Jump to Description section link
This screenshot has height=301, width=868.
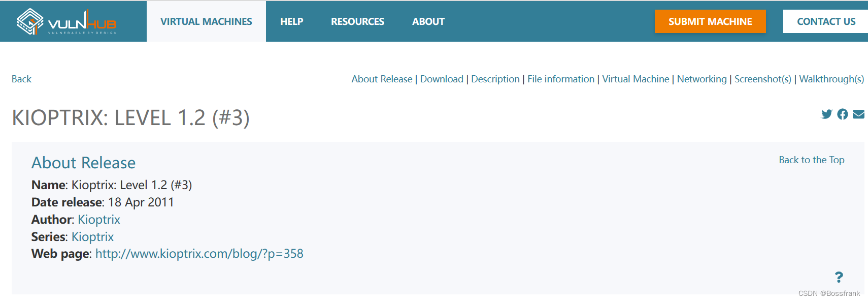[495, 79]
